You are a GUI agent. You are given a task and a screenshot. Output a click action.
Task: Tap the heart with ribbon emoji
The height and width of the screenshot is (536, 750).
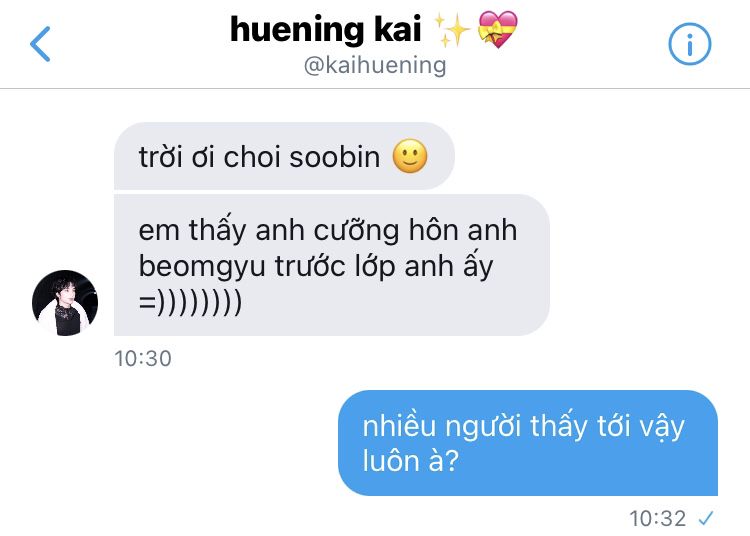click(x=498, y=30)
